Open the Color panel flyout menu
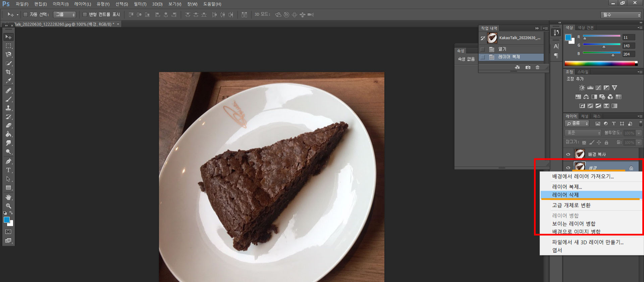 (640, 28)
